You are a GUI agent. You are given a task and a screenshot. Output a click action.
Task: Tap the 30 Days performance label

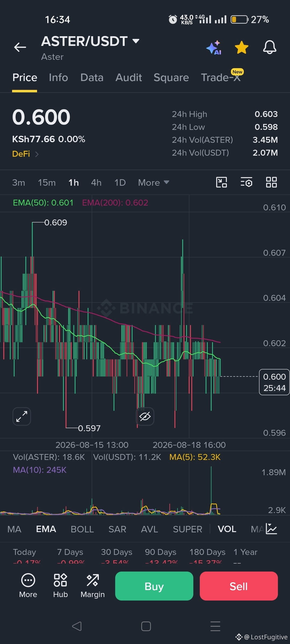tap(117, 552)
